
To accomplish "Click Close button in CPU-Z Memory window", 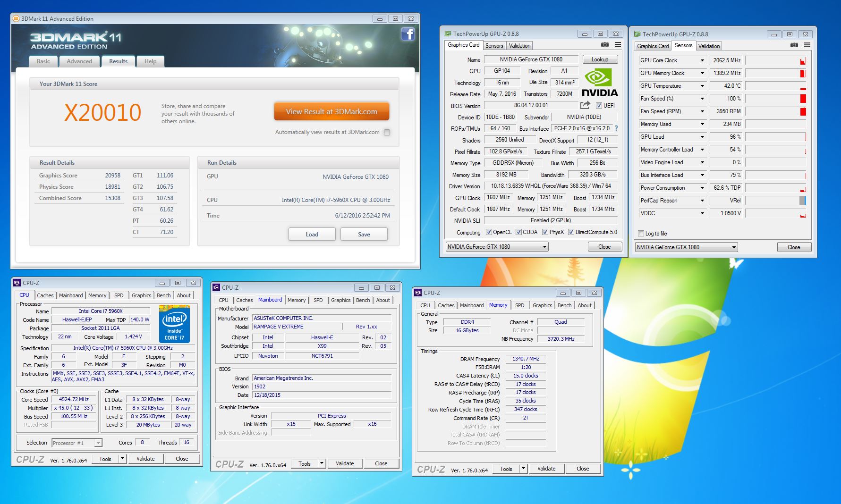I will pos(583,469).
